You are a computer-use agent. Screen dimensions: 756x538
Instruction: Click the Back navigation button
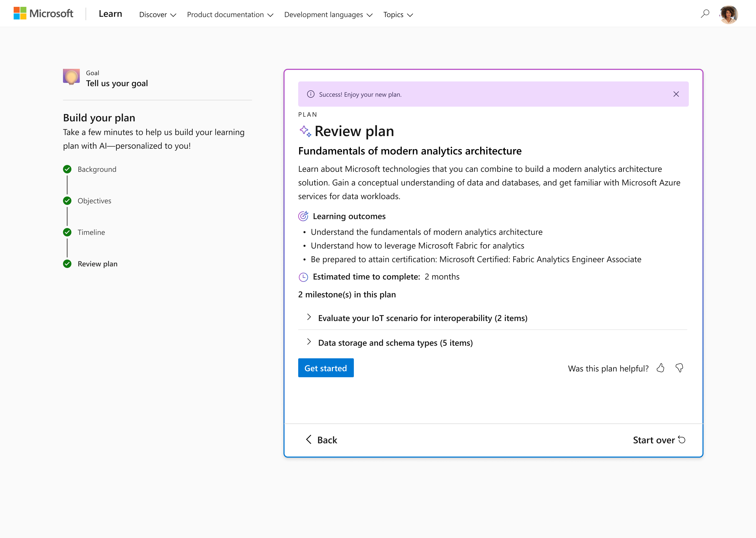pos(321,439)
